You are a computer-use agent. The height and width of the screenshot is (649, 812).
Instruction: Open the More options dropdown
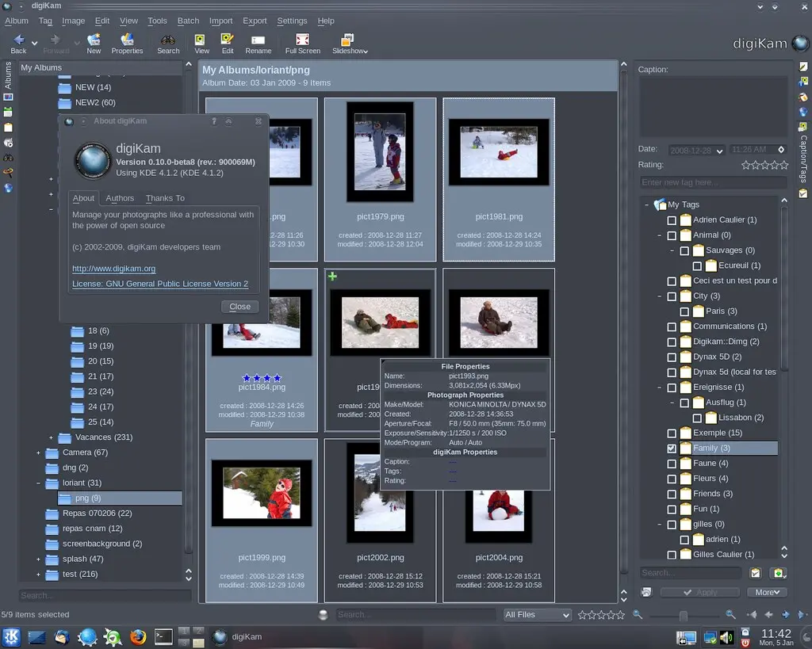tap(766, 591)
